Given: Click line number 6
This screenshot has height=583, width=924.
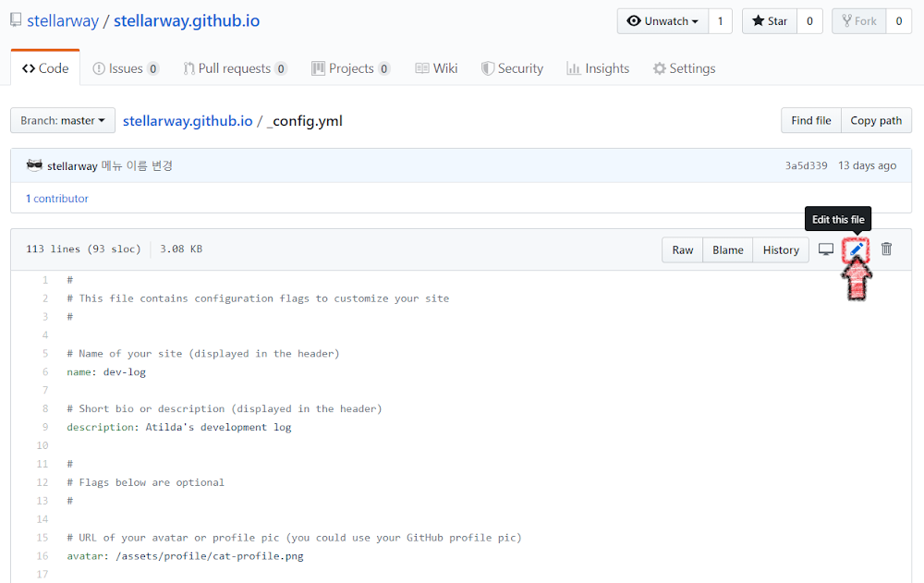Looking at the screenshot, I should click(x=45, y=372).
